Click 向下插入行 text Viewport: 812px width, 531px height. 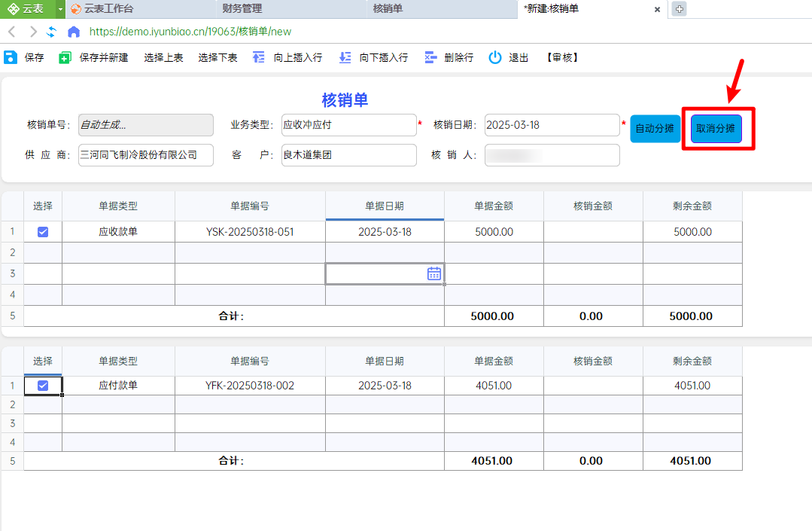(x=384, y=57)
